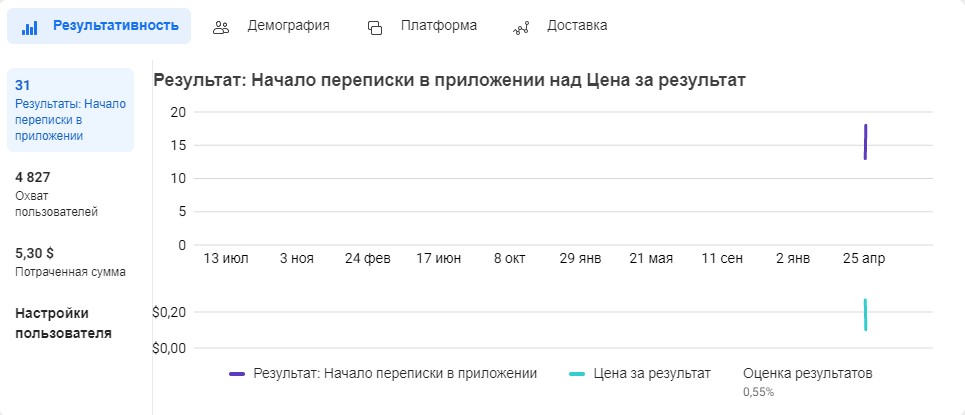Image resolution: width=965 pixels, height=415 pixels.
Task: Click the overlapping squares Платформа icon
Action: tap(375, 28)
